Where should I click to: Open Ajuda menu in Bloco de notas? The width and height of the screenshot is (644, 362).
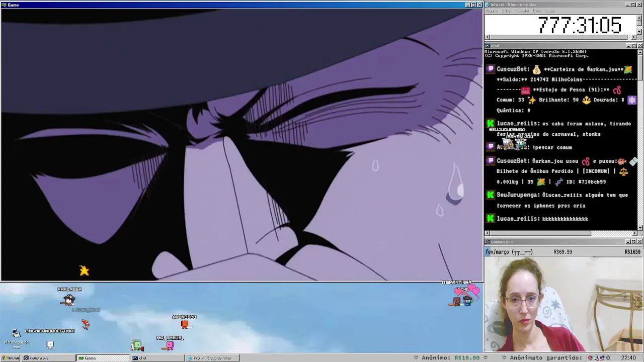550,11
